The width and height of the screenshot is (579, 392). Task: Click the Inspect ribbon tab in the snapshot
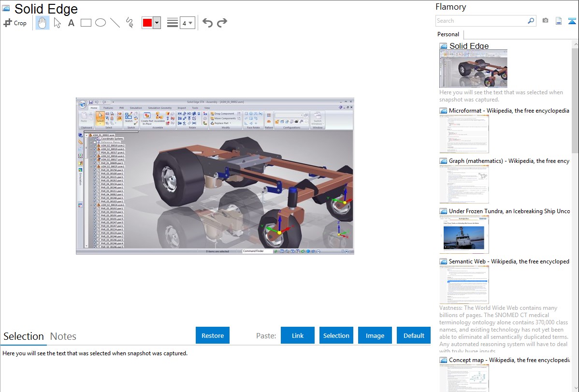(182, 108)
